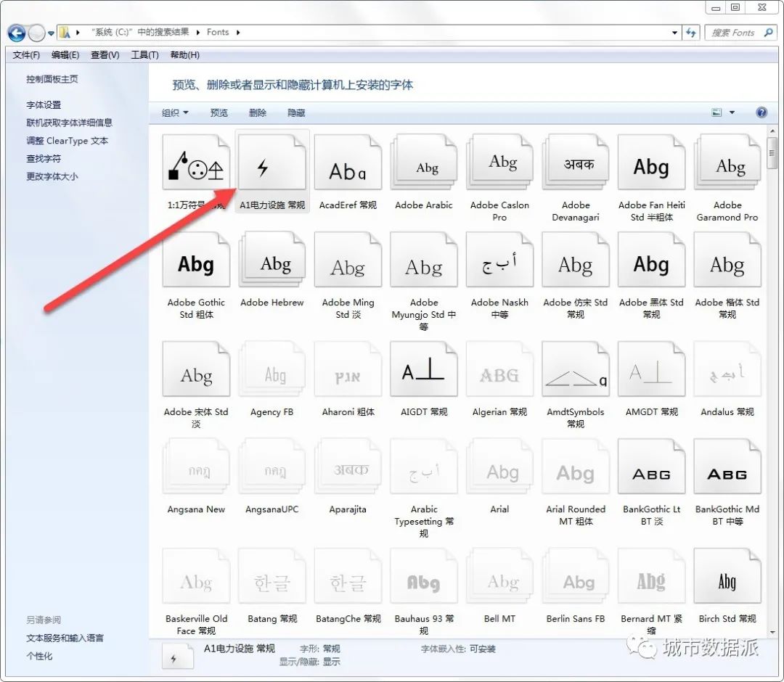The height and width of the screenshot is (682, 784).
Task: Select Adobe 仿宋 Std font icon
Action: [576, 259]
